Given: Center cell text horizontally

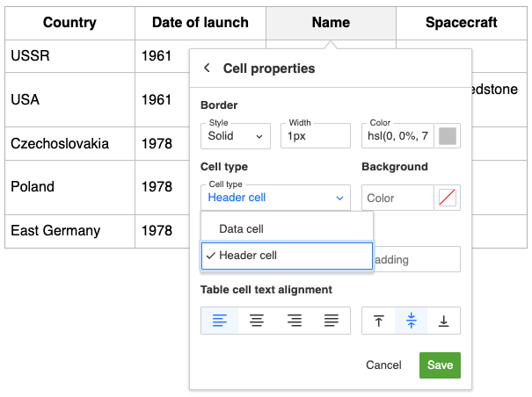Looking at the screenshot, I should click(257, 321).
